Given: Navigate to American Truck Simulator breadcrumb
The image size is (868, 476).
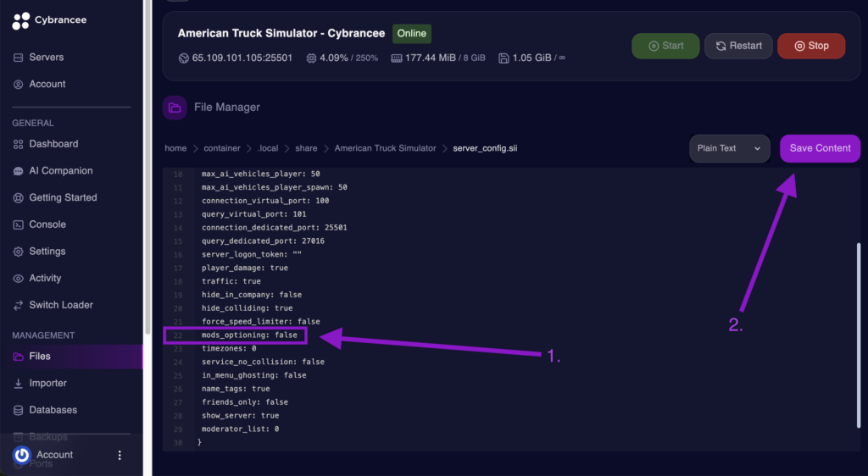Looking at the screenshot, I should [x=386, y=148].
